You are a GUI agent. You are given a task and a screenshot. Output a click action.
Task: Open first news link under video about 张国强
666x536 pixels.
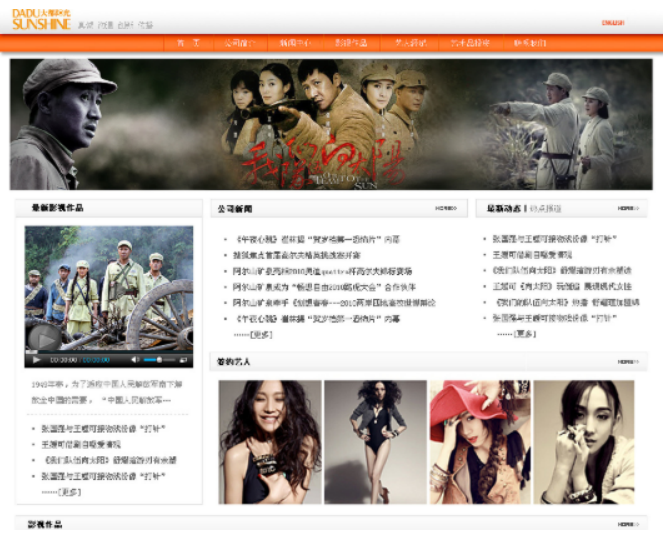pos(103,429)
